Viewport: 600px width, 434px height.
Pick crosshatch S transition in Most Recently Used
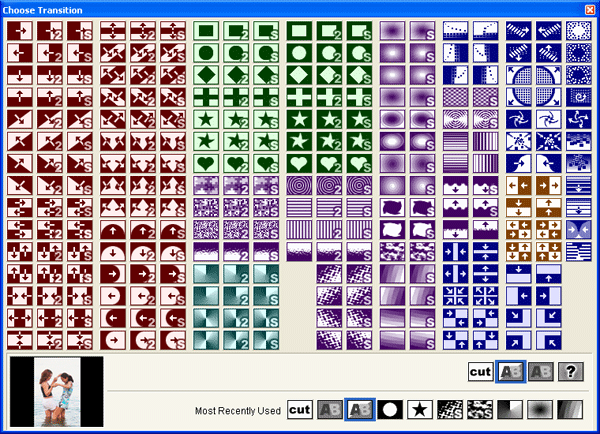[450, 410]
